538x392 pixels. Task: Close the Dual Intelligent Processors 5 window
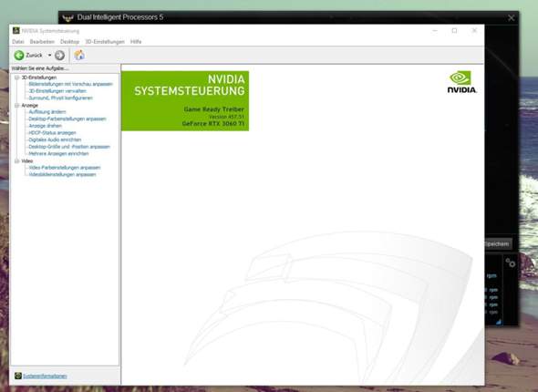click(x=512, y=17)
